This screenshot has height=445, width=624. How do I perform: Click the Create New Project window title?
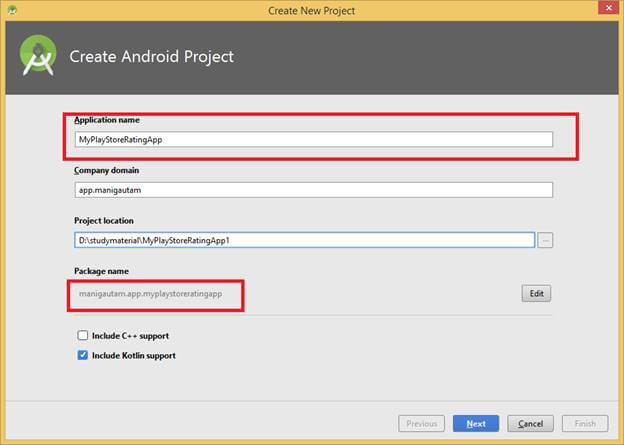pyautogui.click(x=312, y=11)
